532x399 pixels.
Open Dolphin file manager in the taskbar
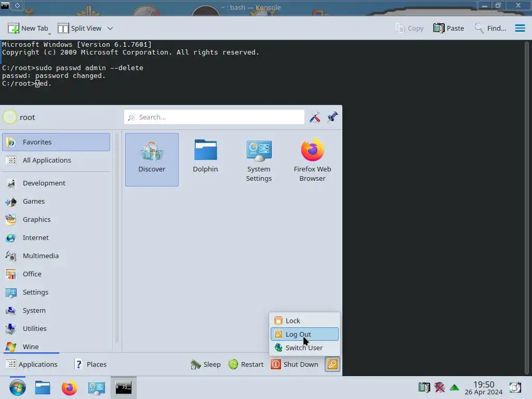point(43,388)
